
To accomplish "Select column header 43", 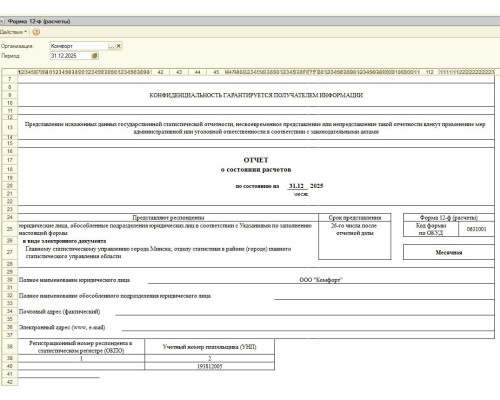I will tap(179, 72).
